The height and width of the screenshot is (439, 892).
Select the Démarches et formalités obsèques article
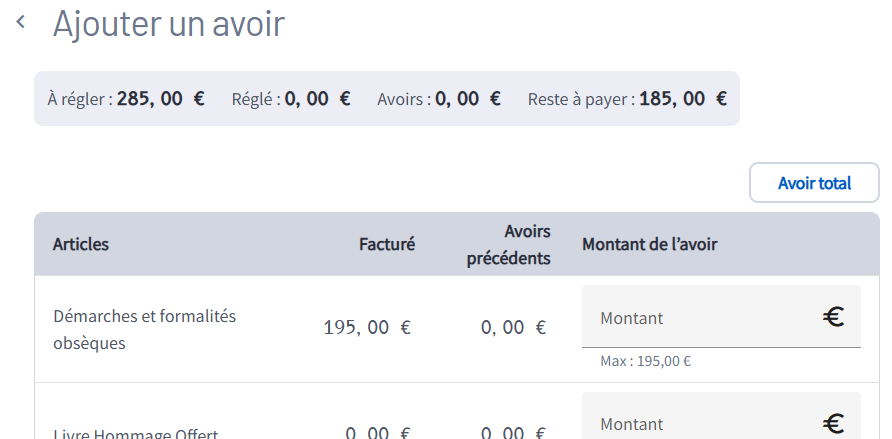point(145,329)
